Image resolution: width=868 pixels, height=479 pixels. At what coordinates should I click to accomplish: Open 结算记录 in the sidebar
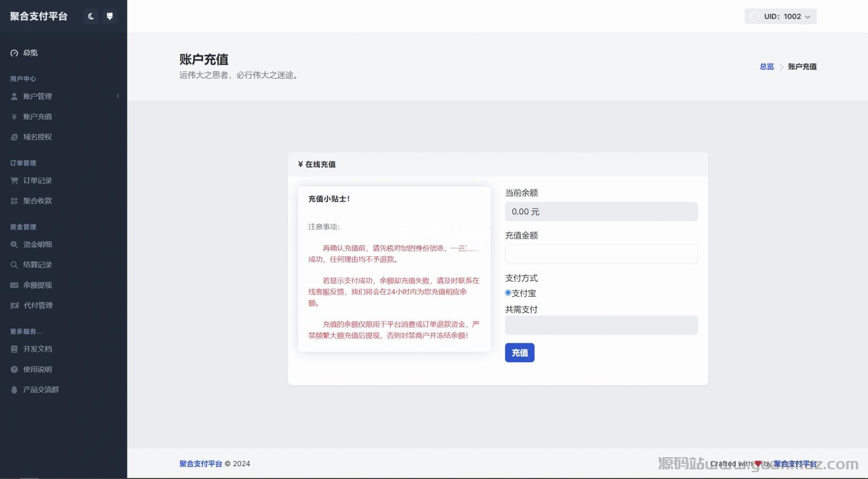(37, 265)
